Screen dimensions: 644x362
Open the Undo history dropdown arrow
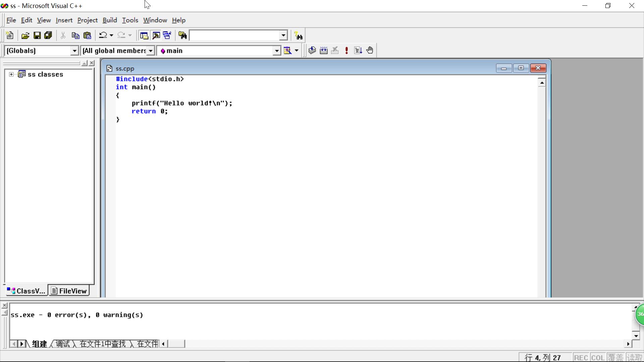pyautogui.click(x=111, y=36)
